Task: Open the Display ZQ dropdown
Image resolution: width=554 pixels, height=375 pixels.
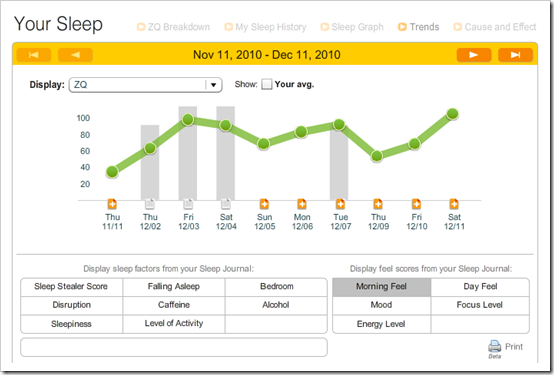Action: pyautogui.click(x=146, y=85)
